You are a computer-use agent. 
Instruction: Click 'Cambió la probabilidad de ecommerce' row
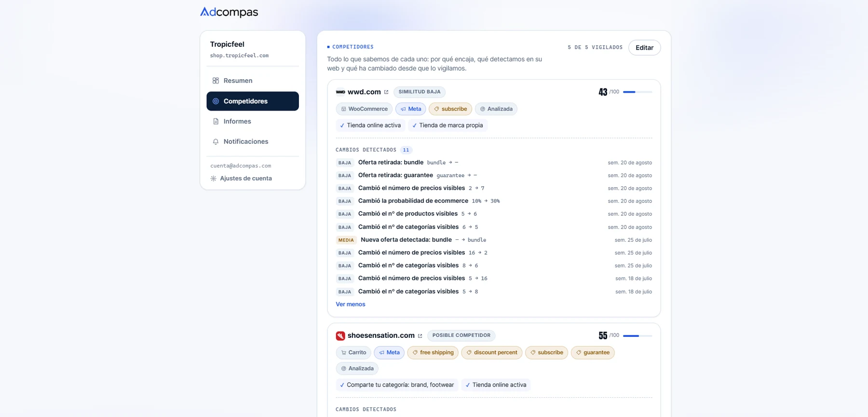coord(494,201)
